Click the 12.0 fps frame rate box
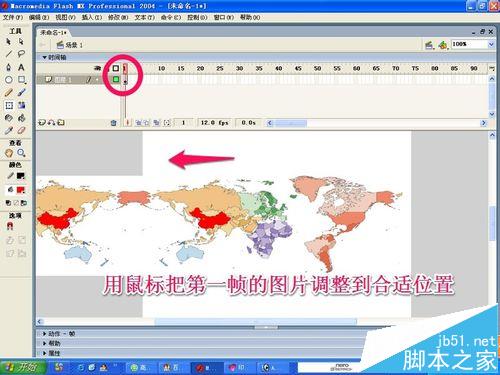 [214, 123]
